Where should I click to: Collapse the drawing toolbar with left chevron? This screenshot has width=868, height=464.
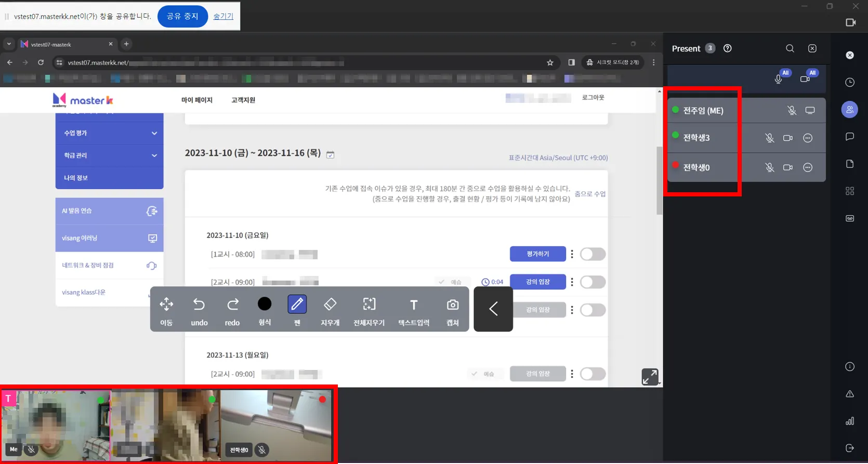click(x=493, y=309)
